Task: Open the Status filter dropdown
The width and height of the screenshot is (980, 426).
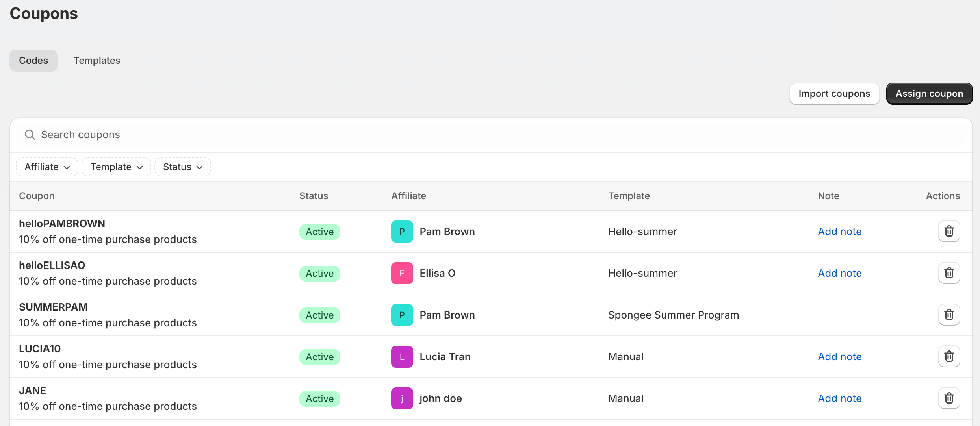Action: pyautogui.click(x=182, y=167)
